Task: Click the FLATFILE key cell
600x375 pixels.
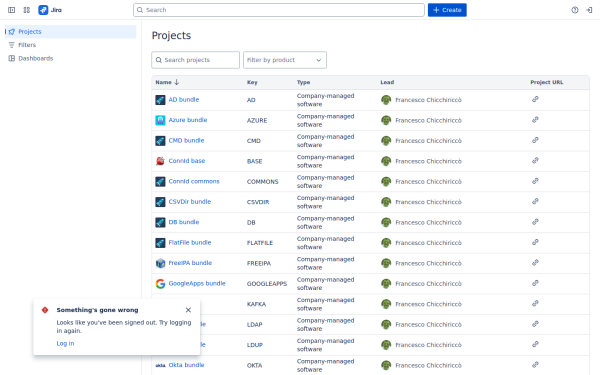Action: [260, 243]
